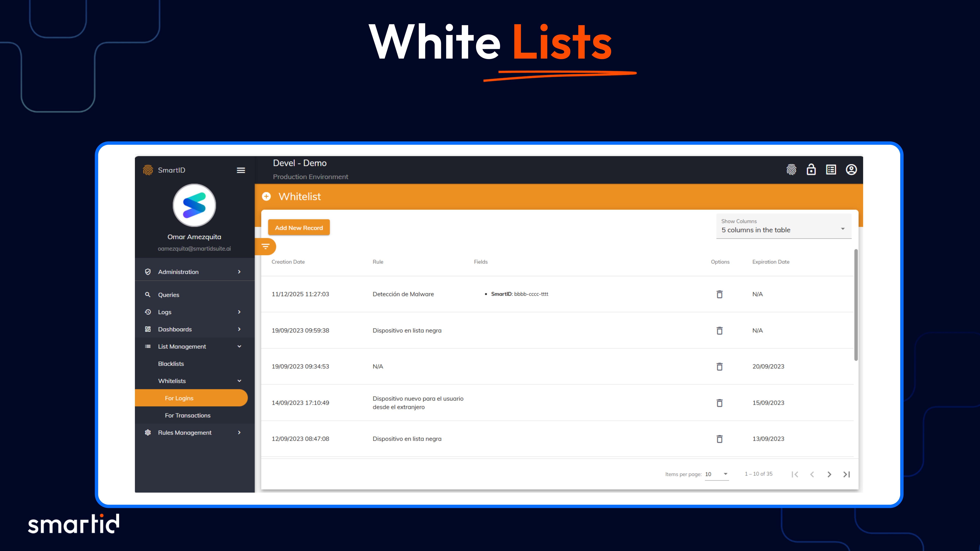Open Blacklists in sidebar
Screen dimensions: 980x551
tap(171, 364)
